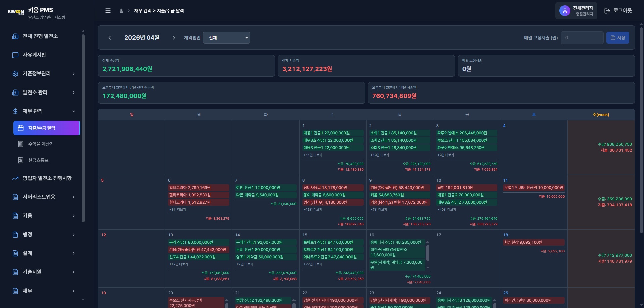Viewport: 644px width, 308px height.
Task: Click the scroll up arrow in day 16 cell
Action: [428, 242]
